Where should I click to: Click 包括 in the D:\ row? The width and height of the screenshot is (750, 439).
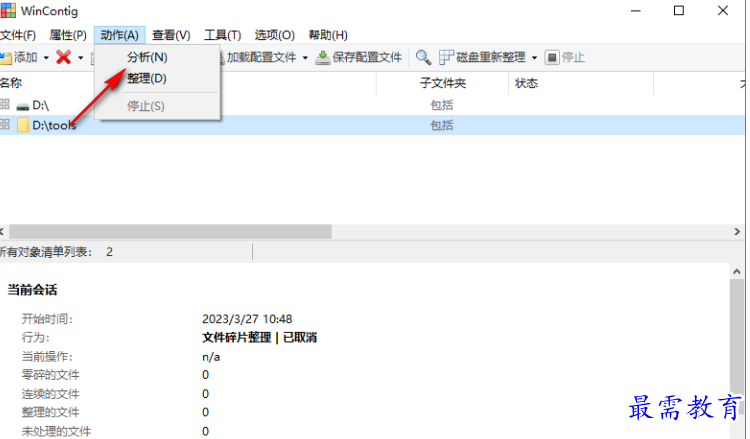[442, 105]
